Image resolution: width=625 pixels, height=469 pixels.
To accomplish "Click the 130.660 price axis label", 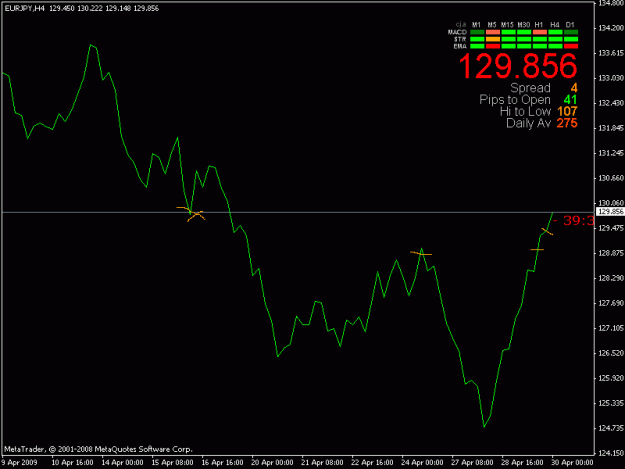I will (x=611, y=178).
